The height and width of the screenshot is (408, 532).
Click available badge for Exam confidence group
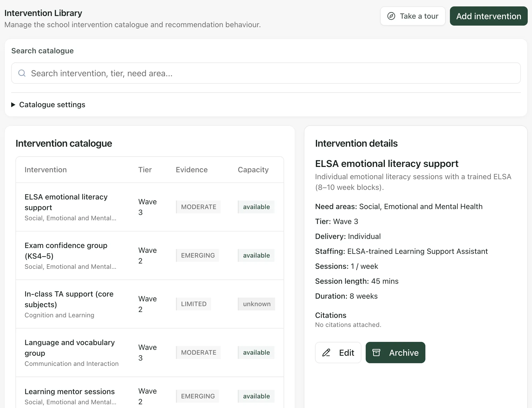256,255
